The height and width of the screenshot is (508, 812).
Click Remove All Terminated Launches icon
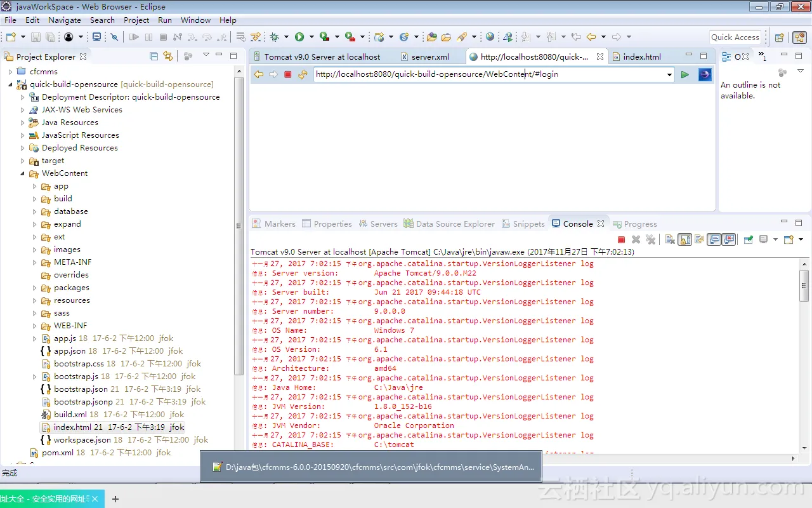(x=650, y=239)
